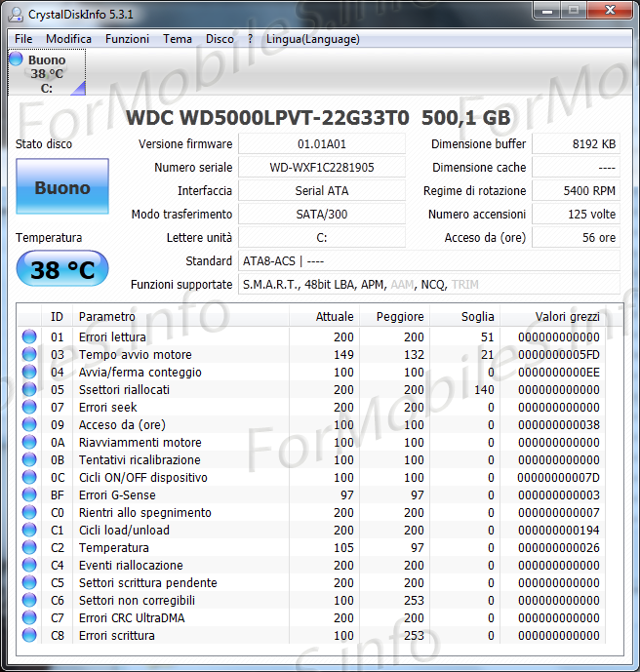Select the Buono 38 °C C: disk tab
Viewport: 640px width, 672px height.
47,74
